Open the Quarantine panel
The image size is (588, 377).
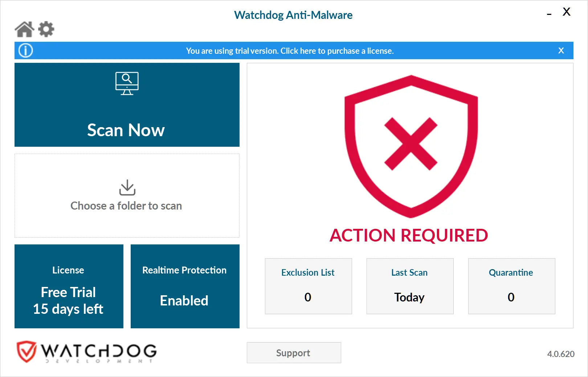[x=511, y=286]
